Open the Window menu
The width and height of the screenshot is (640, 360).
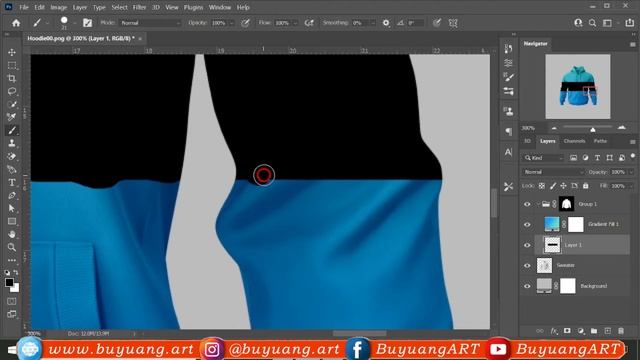pos(220,7)
